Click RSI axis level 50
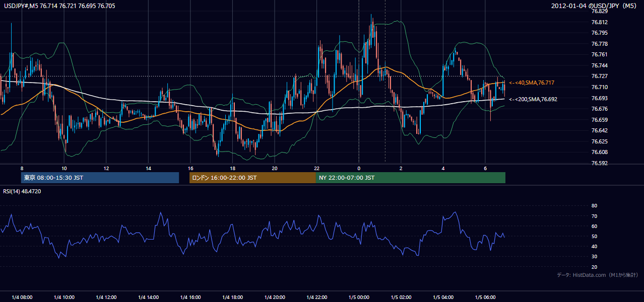Viewport: 644px width, 302px height. [595, 236]
